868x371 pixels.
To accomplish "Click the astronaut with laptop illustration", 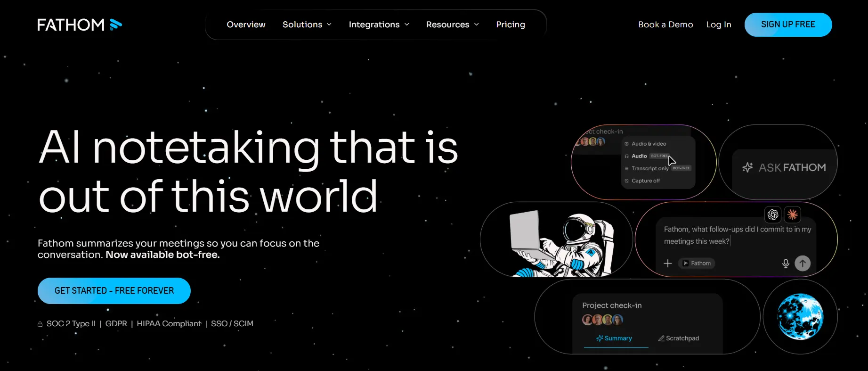I will (x=562, y=243).
